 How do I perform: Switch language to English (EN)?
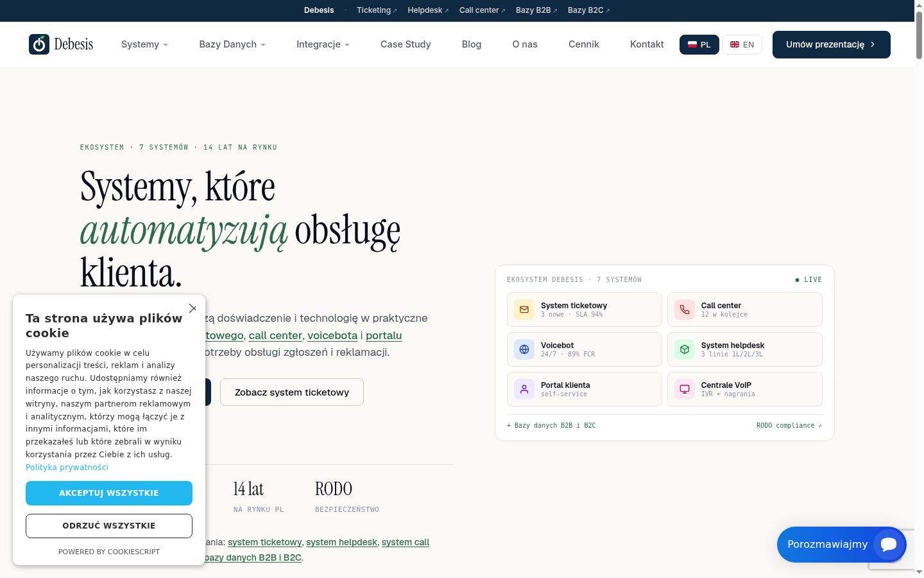click(x=742, y=44)
